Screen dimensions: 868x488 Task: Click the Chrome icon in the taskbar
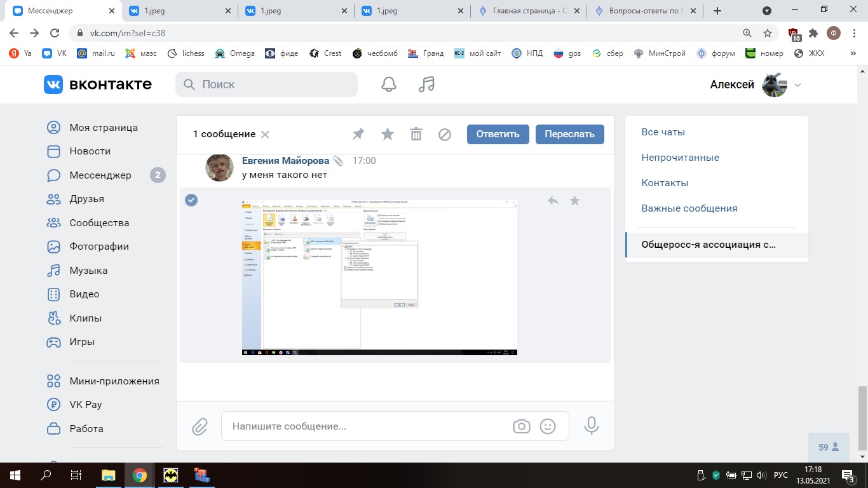pos(139,475)
